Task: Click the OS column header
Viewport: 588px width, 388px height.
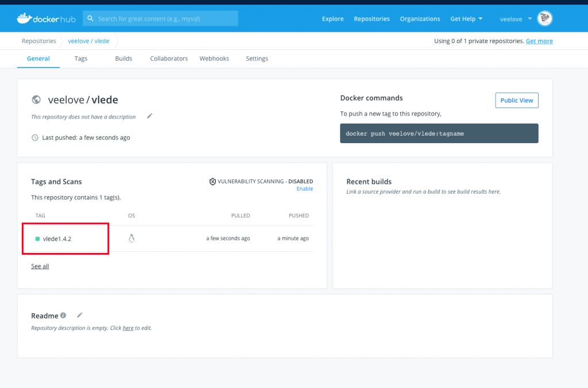Action: (x=131, y=216)
